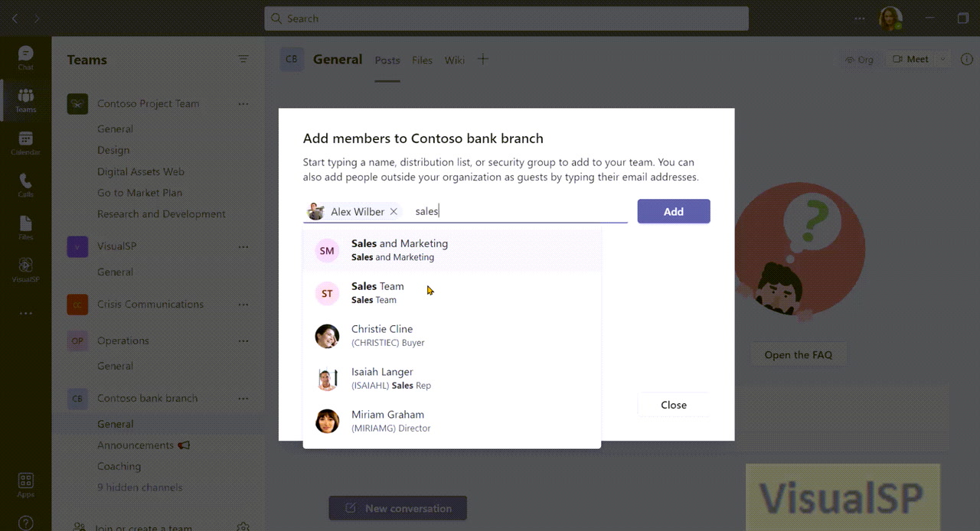Open the Calls app
Screen dimensions: 980x531
pos(25,184)
